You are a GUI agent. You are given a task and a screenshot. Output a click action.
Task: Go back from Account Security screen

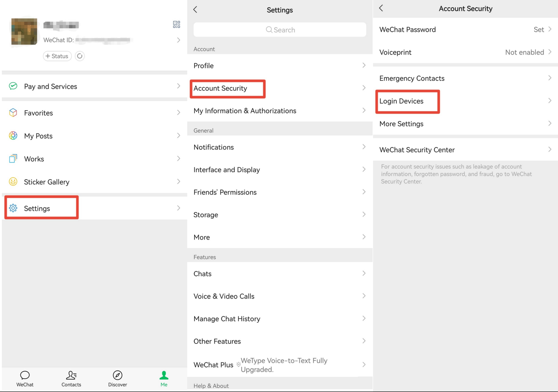381,8
